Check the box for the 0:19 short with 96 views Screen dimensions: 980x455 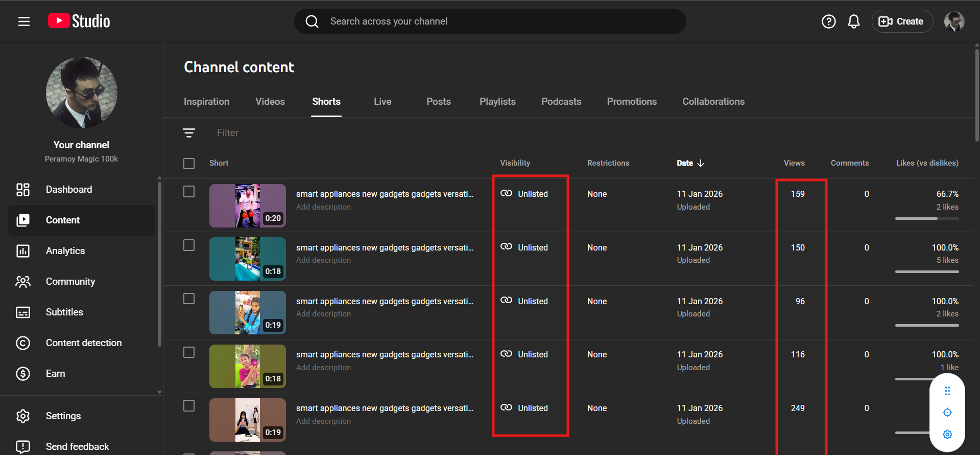[189, 299]
